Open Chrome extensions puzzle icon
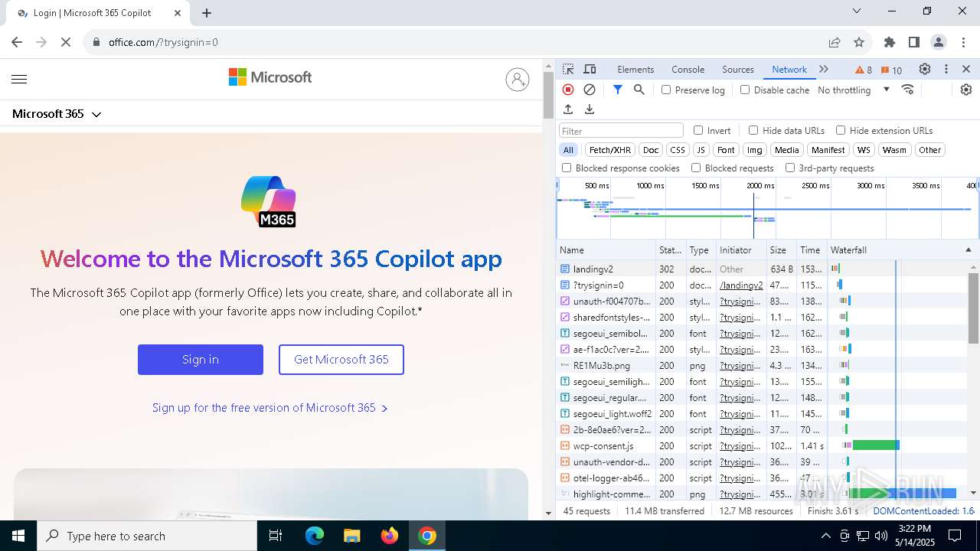Viewport: 980px width, 551px height. 890,42
